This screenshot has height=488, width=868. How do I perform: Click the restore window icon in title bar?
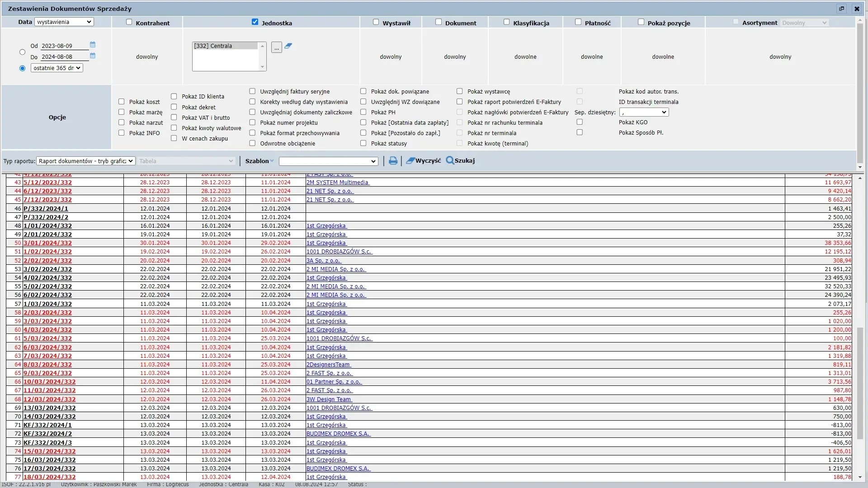(841, 9)
